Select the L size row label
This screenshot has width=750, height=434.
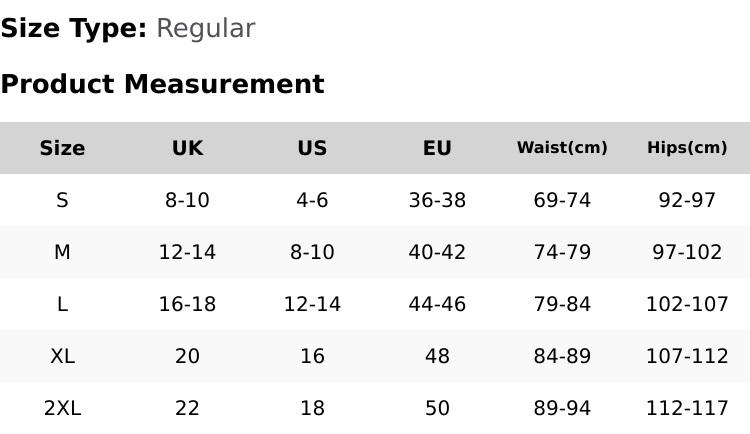pyautogui.click(x=62, y=304)
